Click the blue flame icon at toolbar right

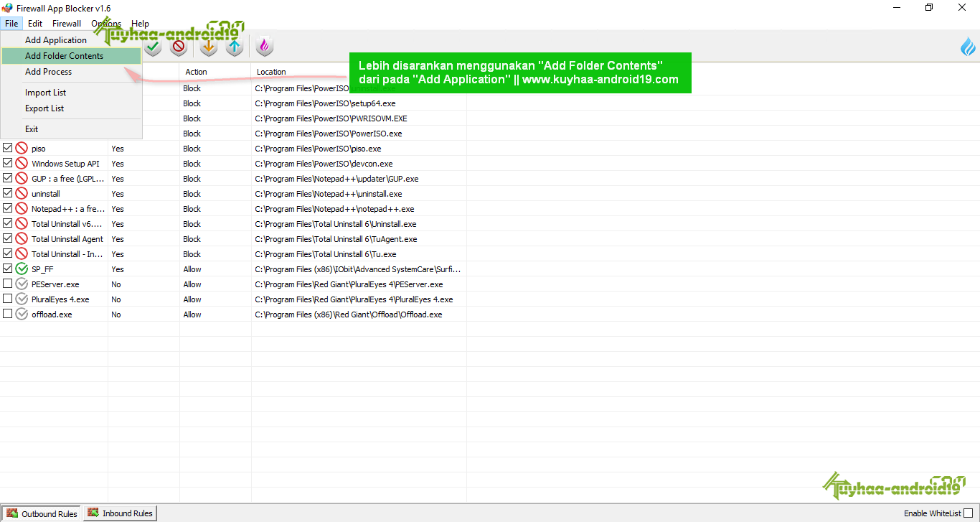969,47
